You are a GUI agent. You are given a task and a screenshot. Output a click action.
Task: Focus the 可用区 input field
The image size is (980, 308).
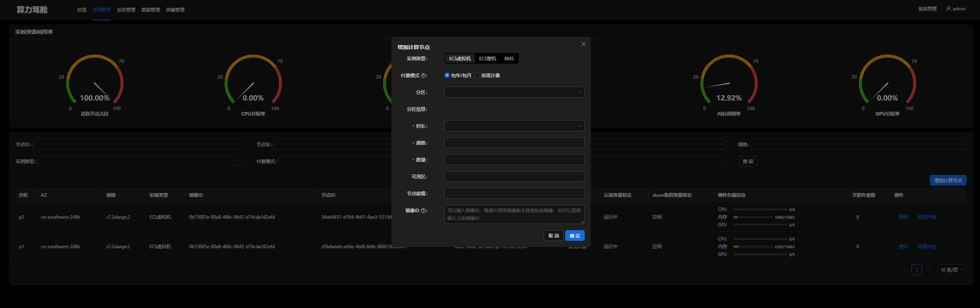[514, 176]
